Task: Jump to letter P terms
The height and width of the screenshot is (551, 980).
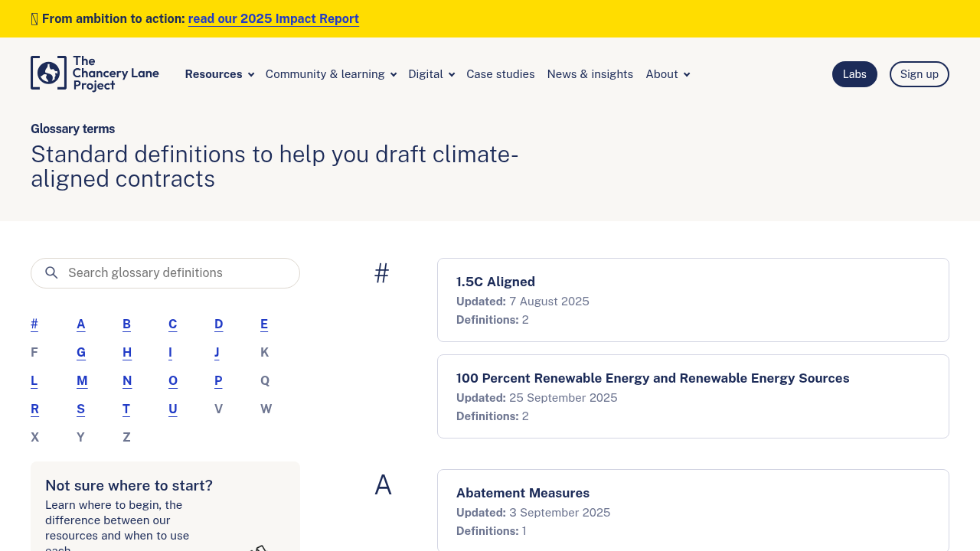Action: pyautogui.click(x=218, y=381)
